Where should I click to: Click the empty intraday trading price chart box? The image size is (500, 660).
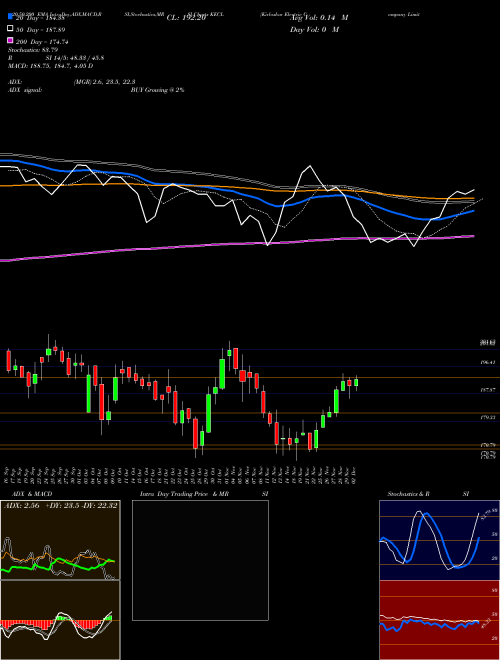[x=200, y=560]
